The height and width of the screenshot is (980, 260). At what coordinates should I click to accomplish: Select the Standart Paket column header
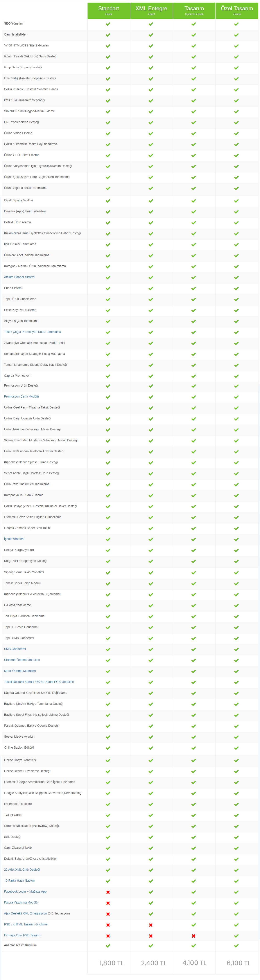pos(108,11)
